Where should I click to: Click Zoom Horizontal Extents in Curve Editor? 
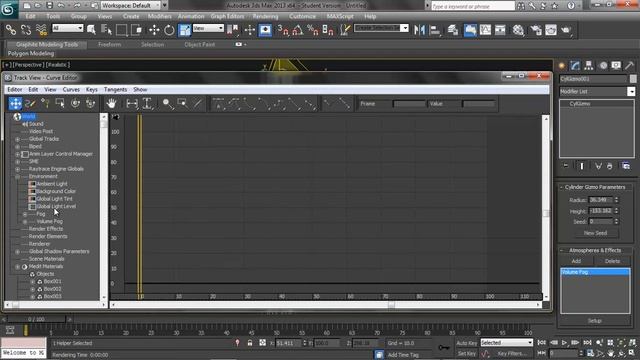[x=132, y=104]
